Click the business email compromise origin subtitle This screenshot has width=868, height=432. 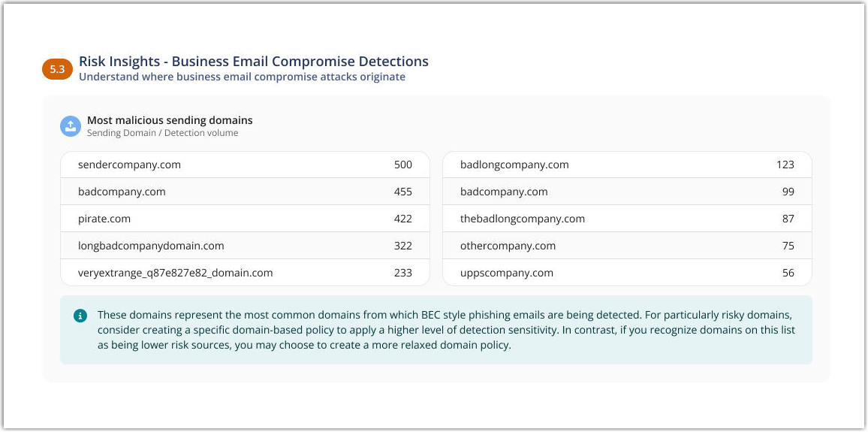coord(242,77)
